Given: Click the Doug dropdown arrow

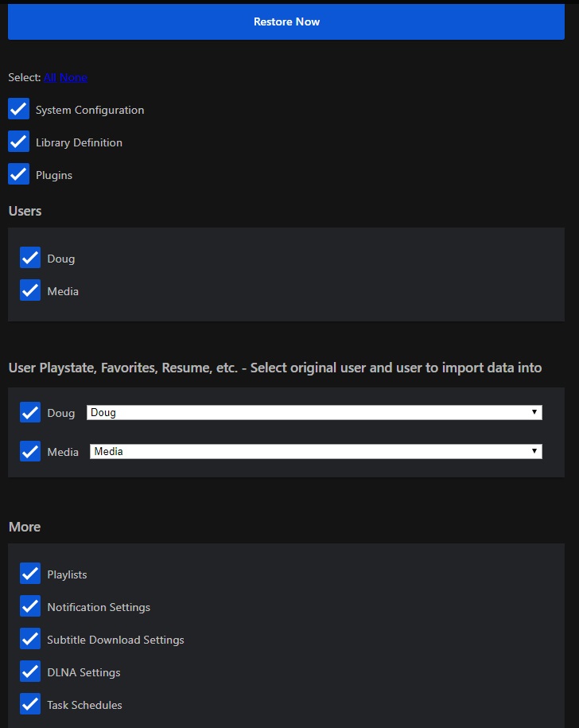Looking at the screenshot, I should [x=536, y=413].
